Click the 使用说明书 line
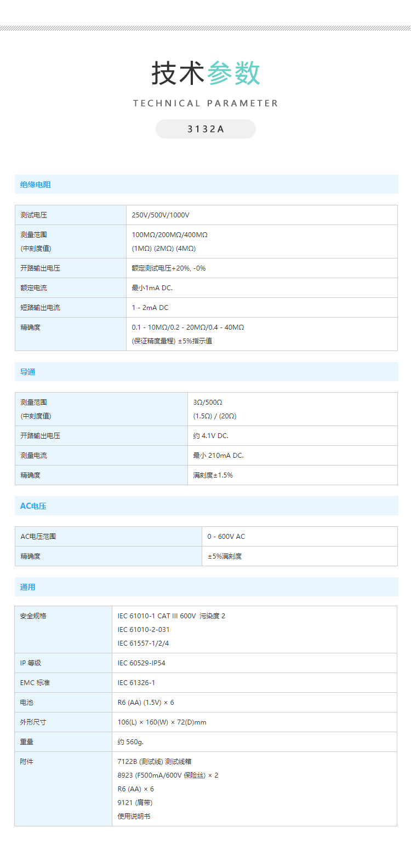The height and width of the screenshot is (868, 411). (134, 817)
